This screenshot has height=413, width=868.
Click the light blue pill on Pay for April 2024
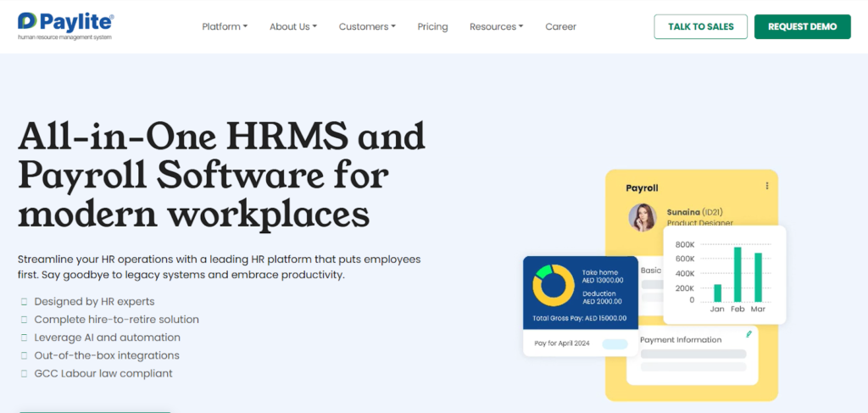615,343
